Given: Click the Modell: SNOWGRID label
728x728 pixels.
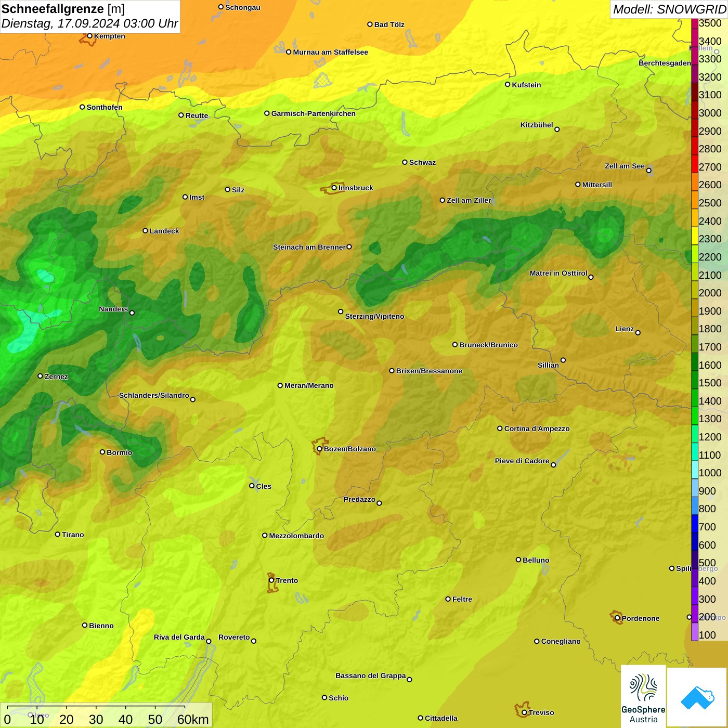Looking at the screenshot, I should point(669,9).
